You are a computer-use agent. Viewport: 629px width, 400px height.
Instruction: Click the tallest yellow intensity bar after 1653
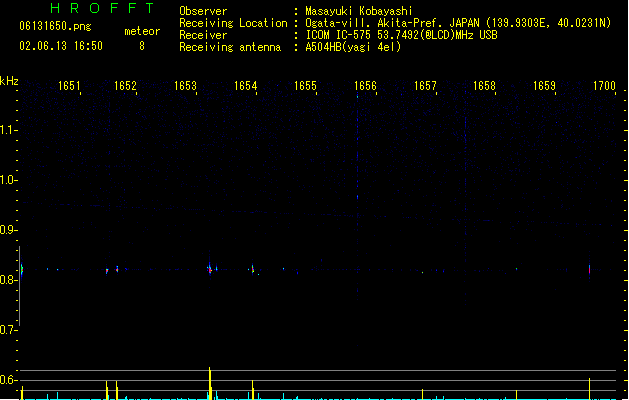coord(210,383)
